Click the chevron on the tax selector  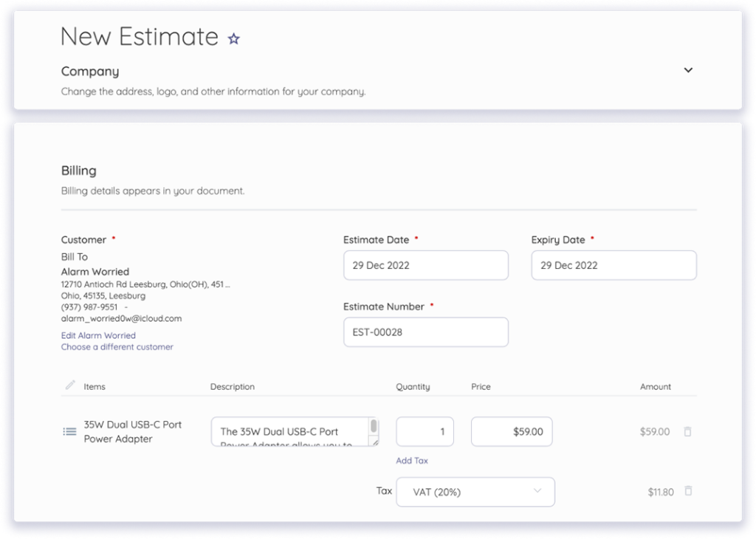pyautogui.click(x=538, y=491)
